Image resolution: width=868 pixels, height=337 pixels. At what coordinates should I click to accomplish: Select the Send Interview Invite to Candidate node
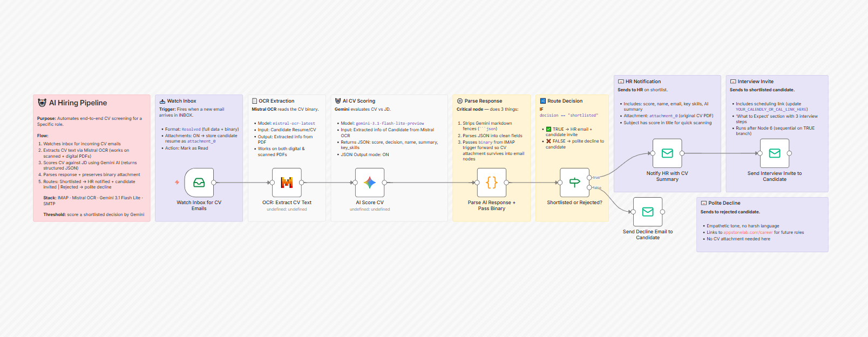pyautogui.click(x=774, y=153)
